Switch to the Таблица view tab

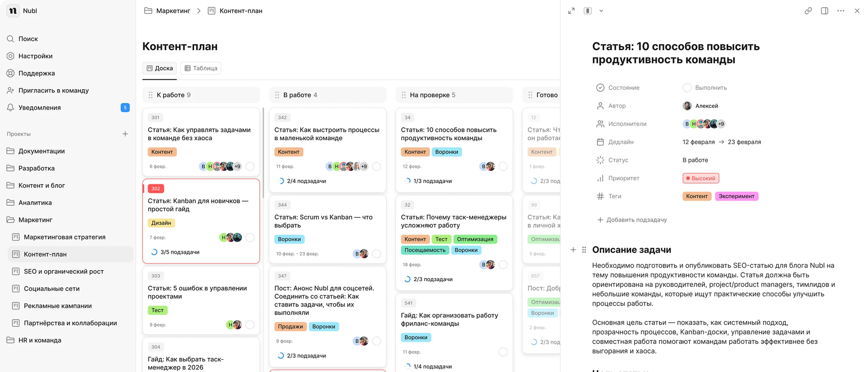click(201, 68)
